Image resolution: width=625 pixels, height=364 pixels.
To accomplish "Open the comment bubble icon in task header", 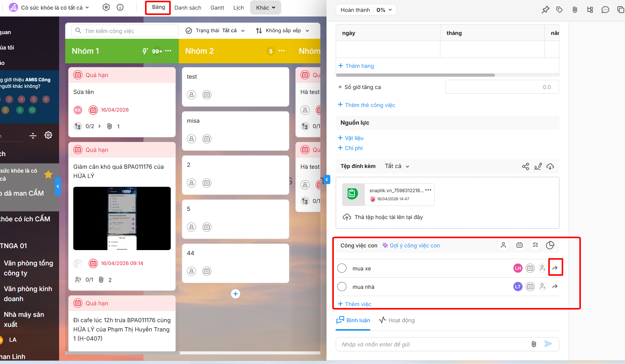I will 605,10.
